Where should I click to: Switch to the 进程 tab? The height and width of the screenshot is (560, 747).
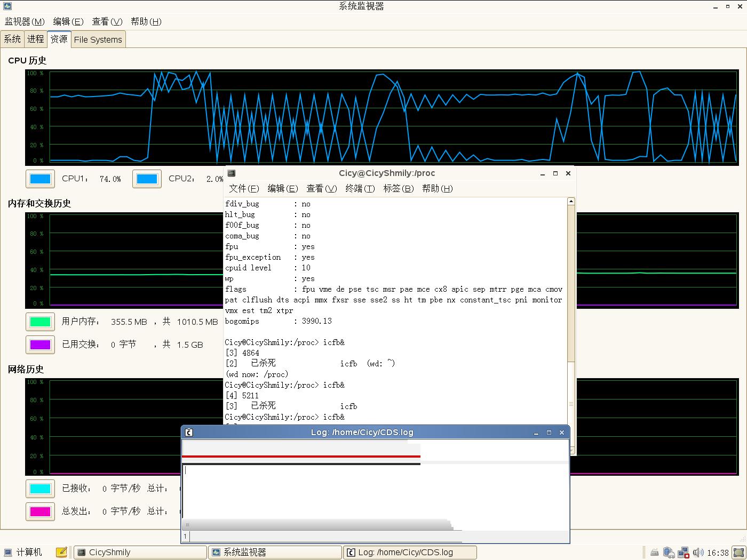pyautogui.click(x=36, y=39)
